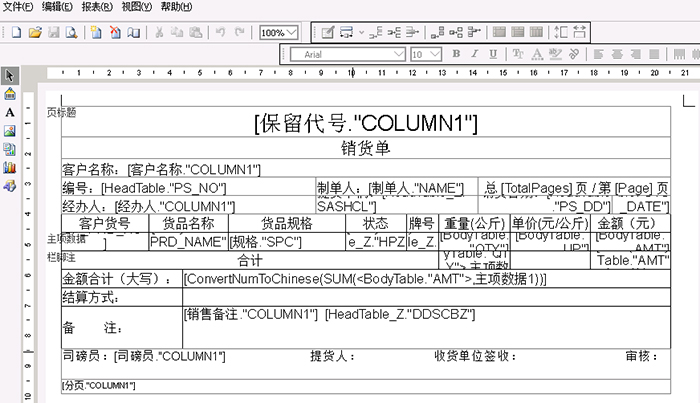
Task: Select the chart object tool
Action: coord(10,167)
